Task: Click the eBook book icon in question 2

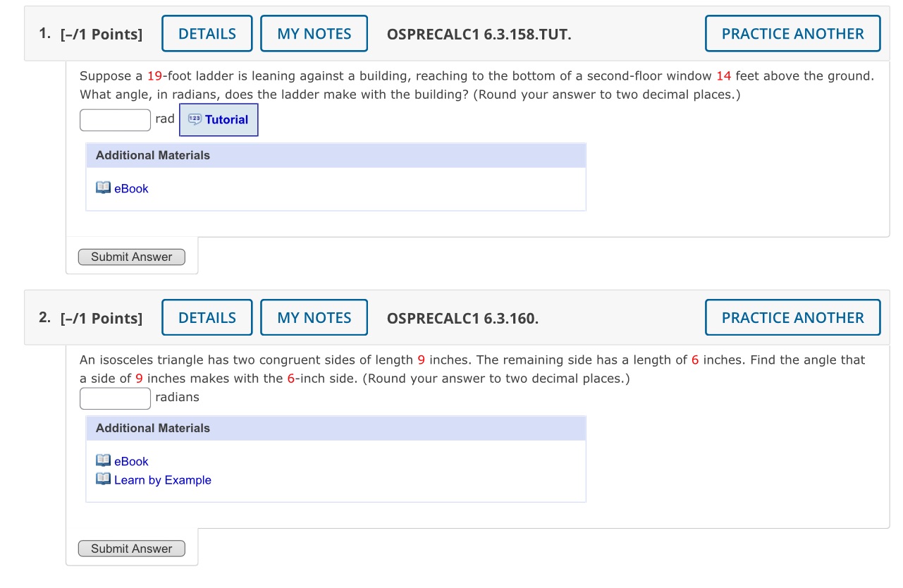Action: 103,461
